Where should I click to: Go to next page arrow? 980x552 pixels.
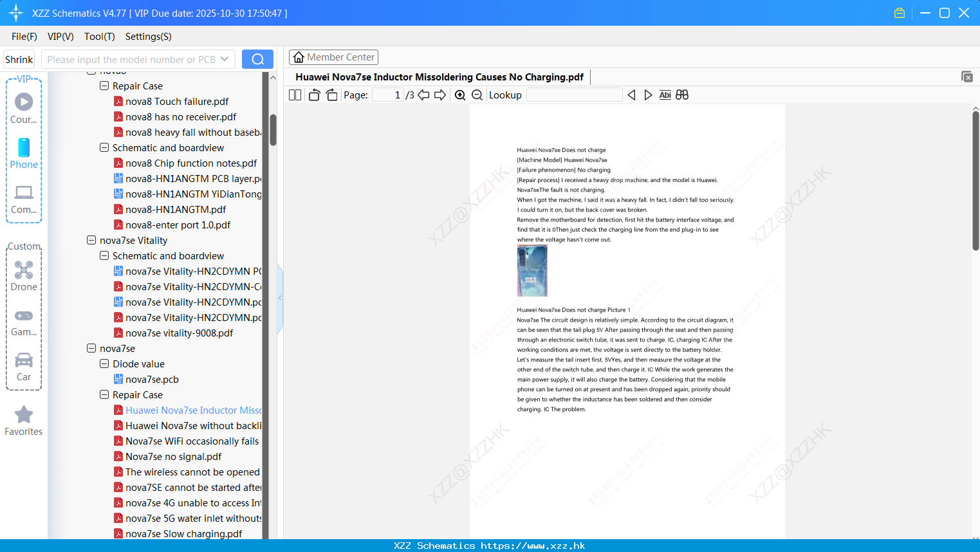click(440, 95)
